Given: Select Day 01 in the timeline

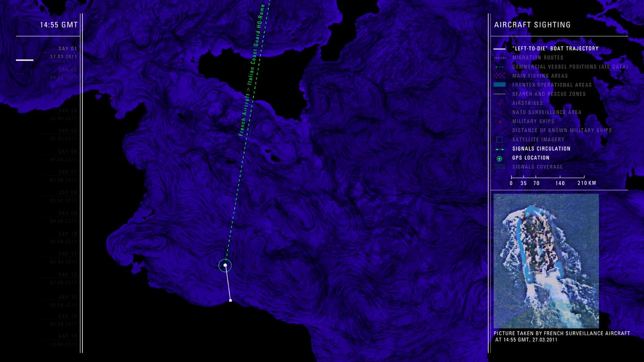Looking at the screenshot, I should pos(68,49).
